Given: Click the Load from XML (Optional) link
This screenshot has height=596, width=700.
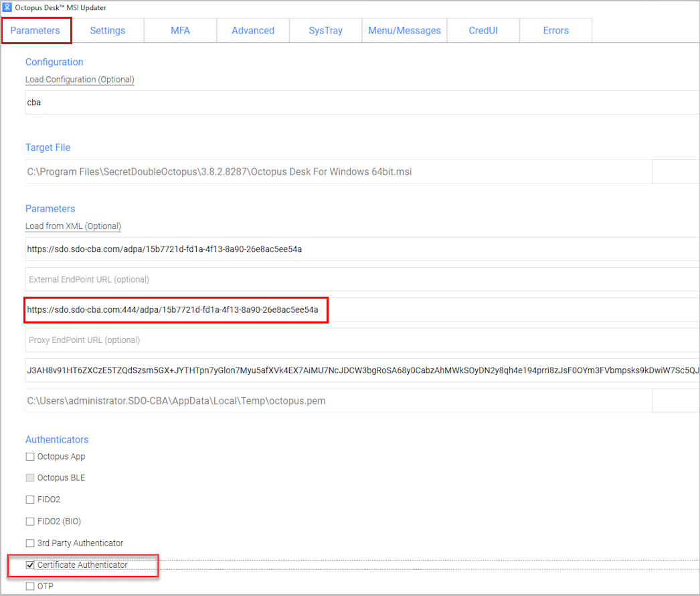Looking at the screenshot, I should tap(73, 226).
